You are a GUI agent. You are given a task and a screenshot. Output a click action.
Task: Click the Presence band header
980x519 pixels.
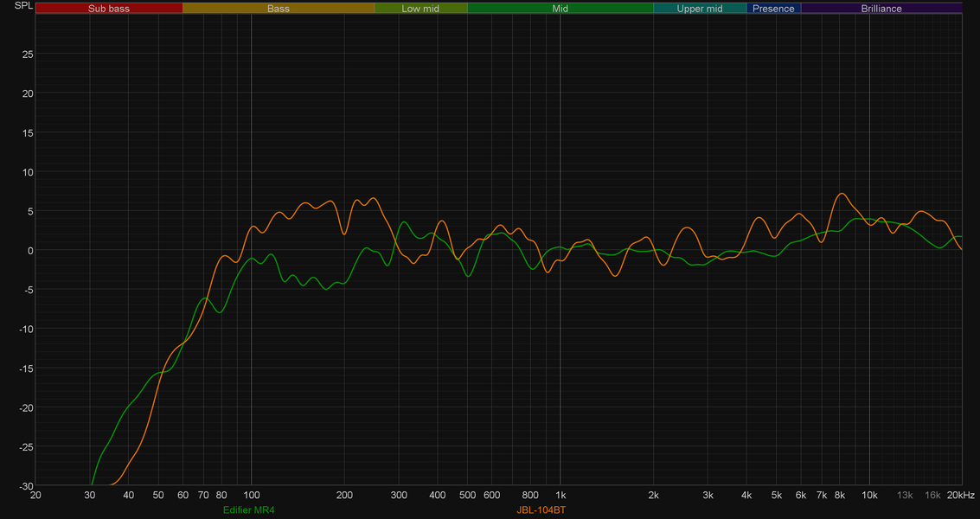(x=773, y=9)
